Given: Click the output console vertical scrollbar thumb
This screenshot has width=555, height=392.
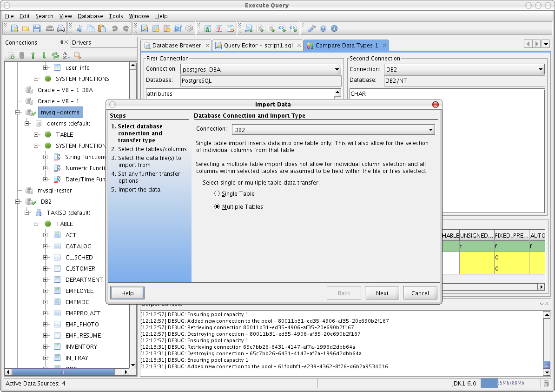Looking at the screenshot, I should (x=547, y=365).
